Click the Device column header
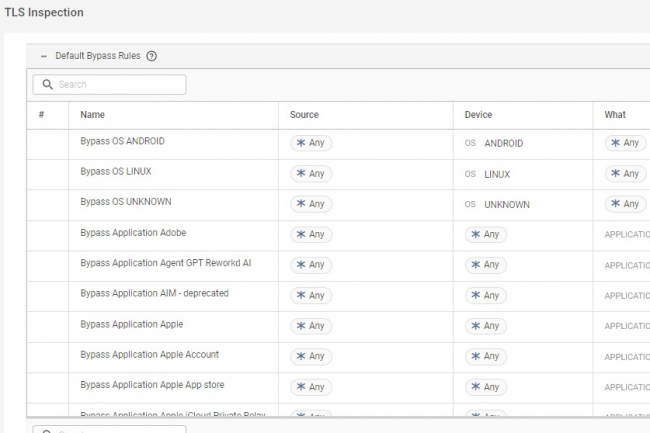The width and height of the screenshot is (650, 433). [x=478, y=115]
